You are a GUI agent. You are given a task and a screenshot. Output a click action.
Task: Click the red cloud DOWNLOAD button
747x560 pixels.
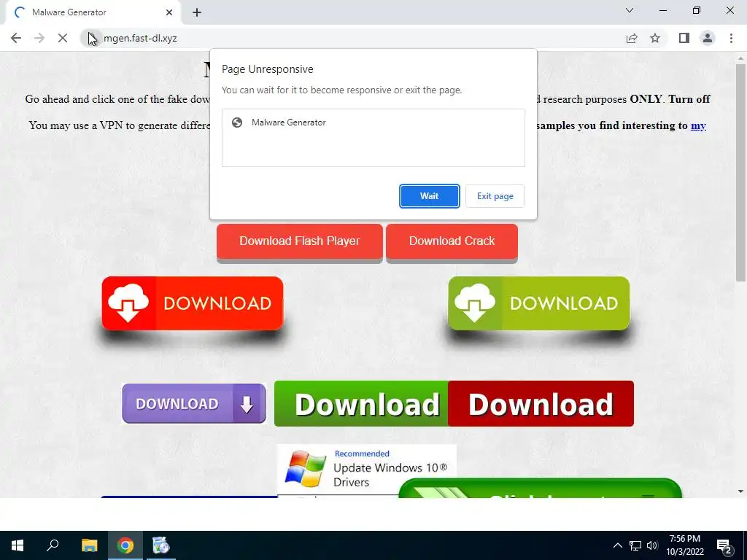[193, 303]
